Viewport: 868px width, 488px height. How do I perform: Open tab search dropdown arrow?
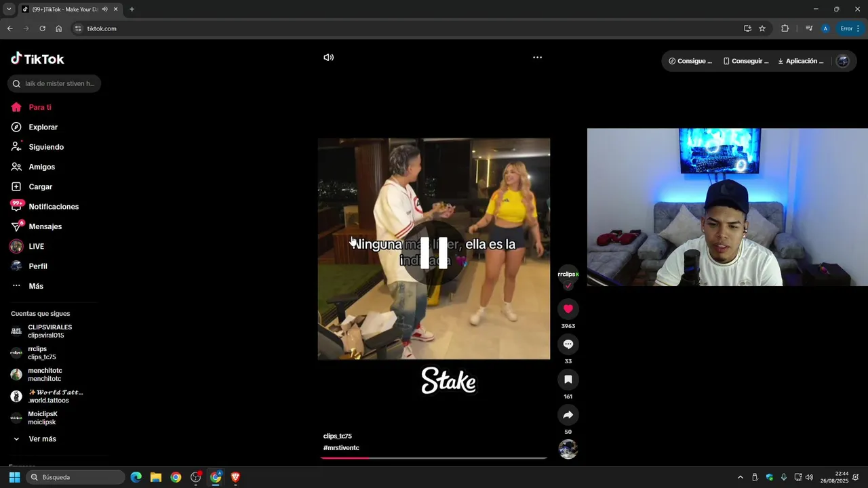9,9
